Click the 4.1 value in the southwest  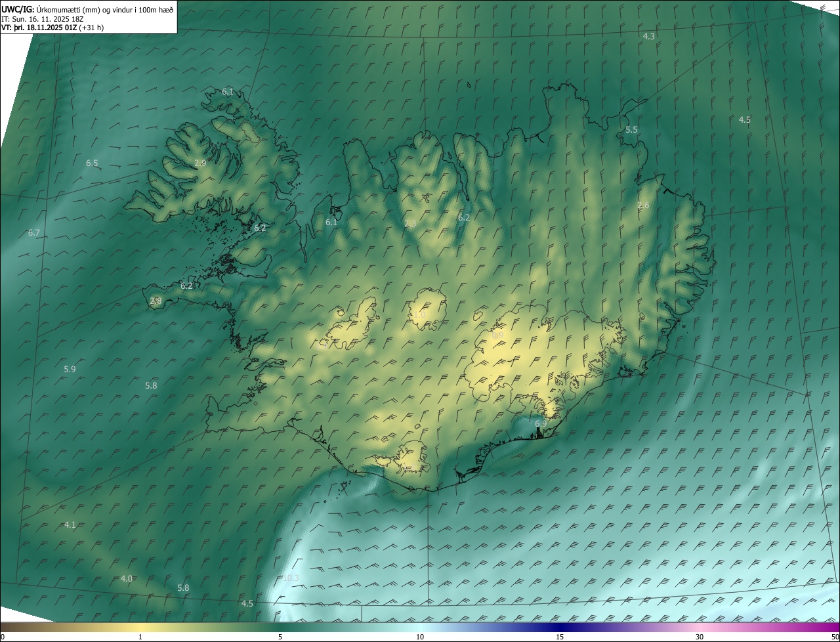[70, 524]
